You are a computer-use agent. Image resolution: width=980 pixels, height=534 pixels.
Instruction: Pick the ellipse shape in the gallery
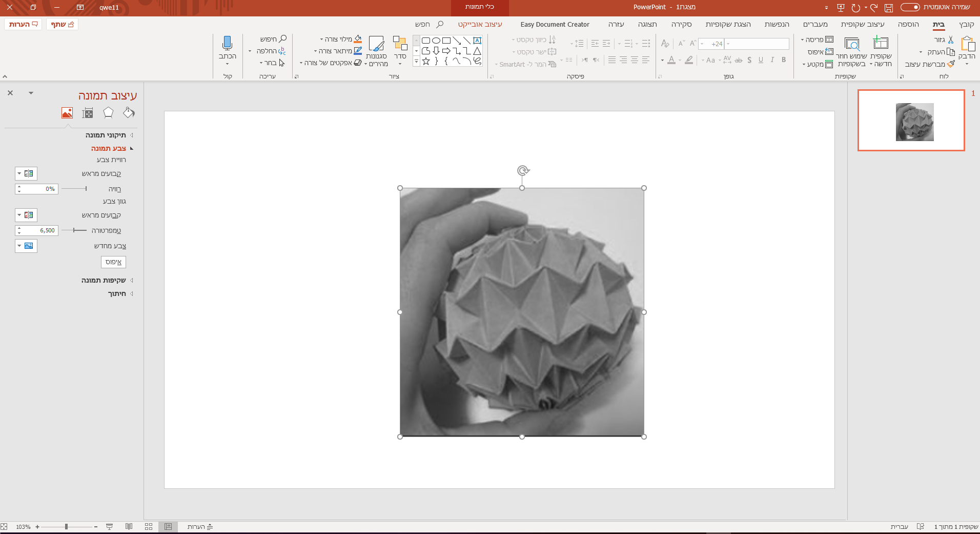point(436,41)
